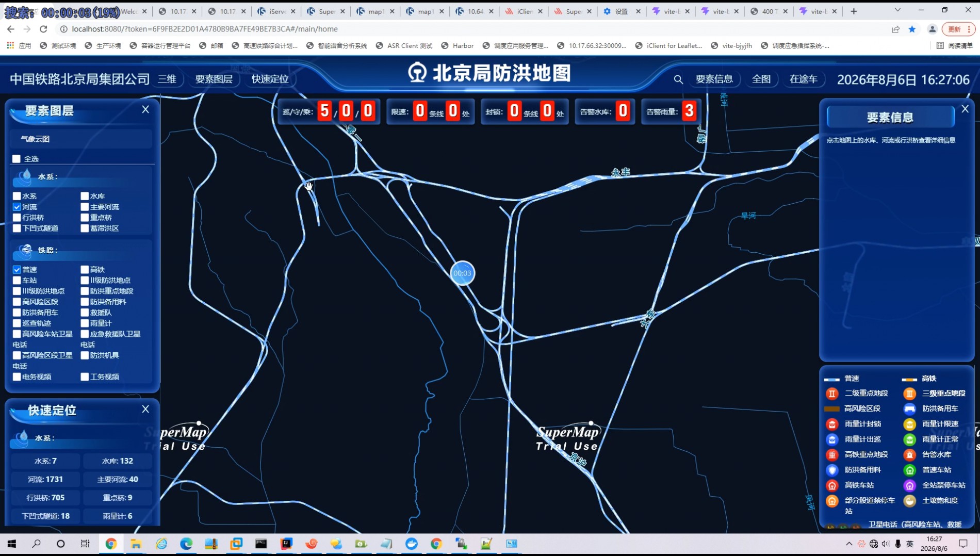Open Task View from the taskbar
The height and width of the screenshot is (556, 980).
tap(85, 544)
